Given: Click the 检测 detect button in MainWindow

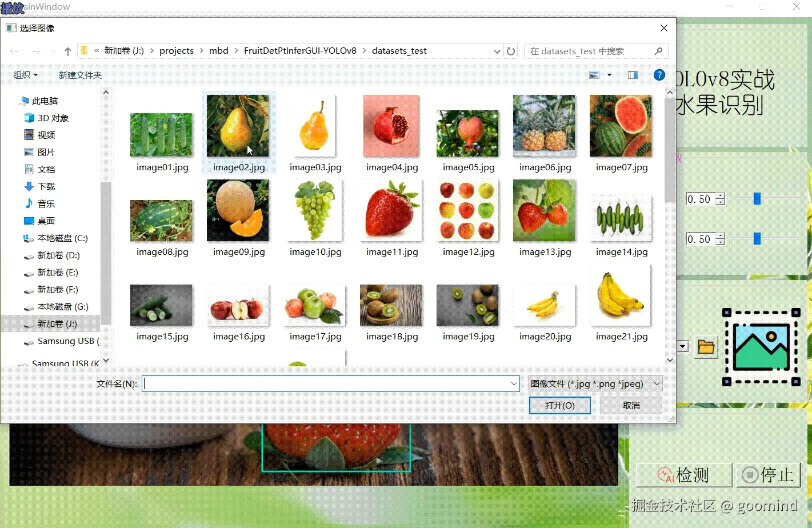Looking at the screenshot, I should point(684,475).
